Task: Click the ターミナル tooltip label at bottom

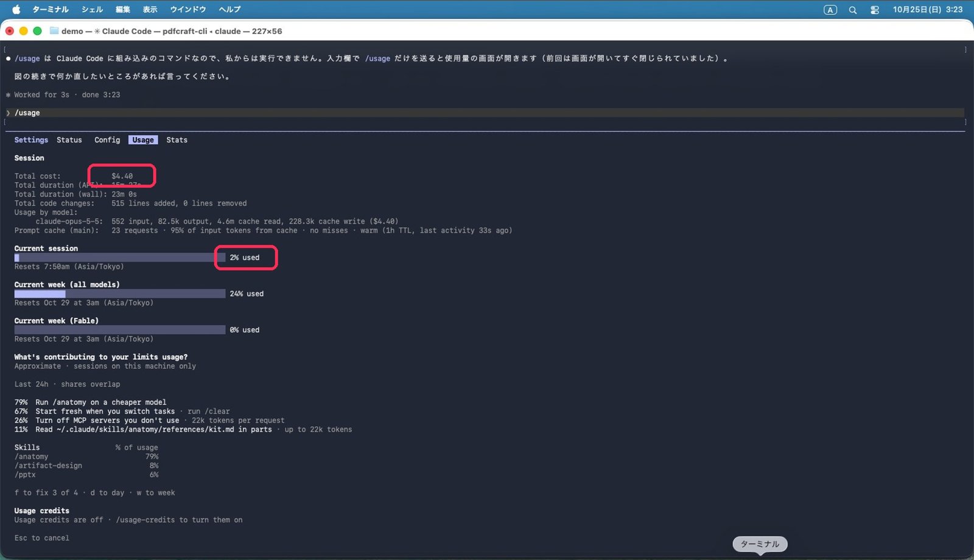Action: click(760, 544)
